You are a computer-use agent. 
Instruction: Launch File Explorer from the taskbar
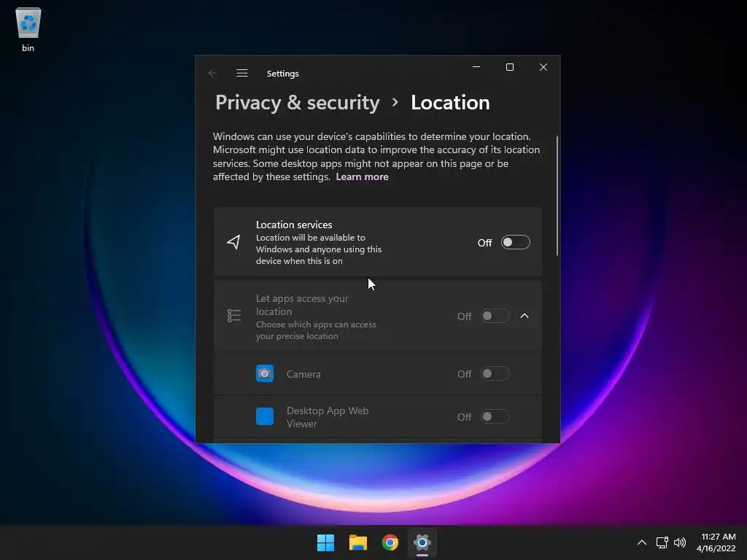pyautogui.click(x=357, y=542)
